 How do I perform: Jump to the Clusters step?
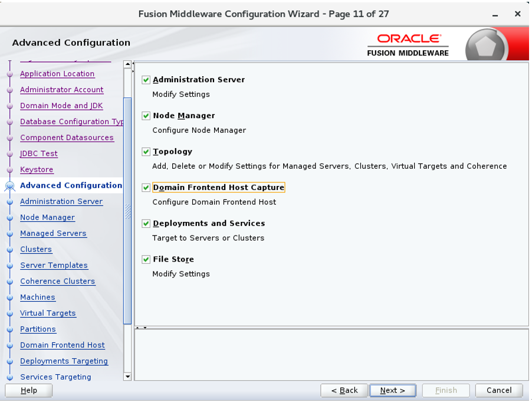pos(36,249)
